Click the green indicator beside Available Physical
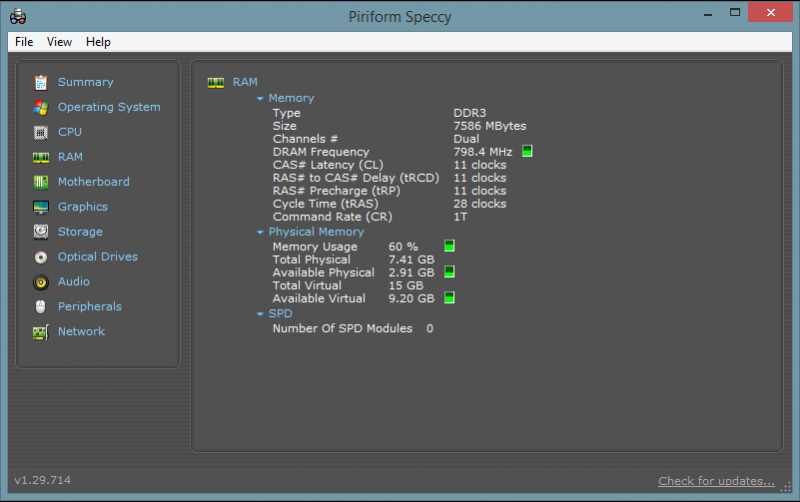 tap(449, 271)
